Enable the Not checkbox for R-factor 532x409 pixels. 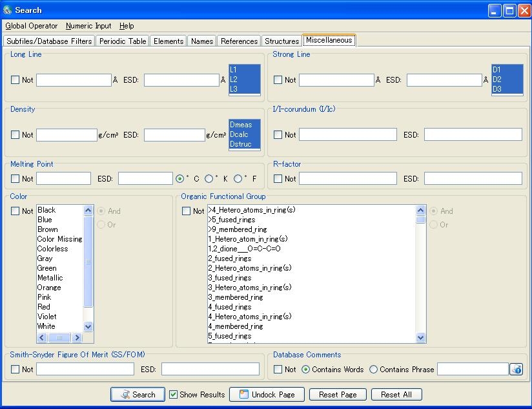(278, 178)
